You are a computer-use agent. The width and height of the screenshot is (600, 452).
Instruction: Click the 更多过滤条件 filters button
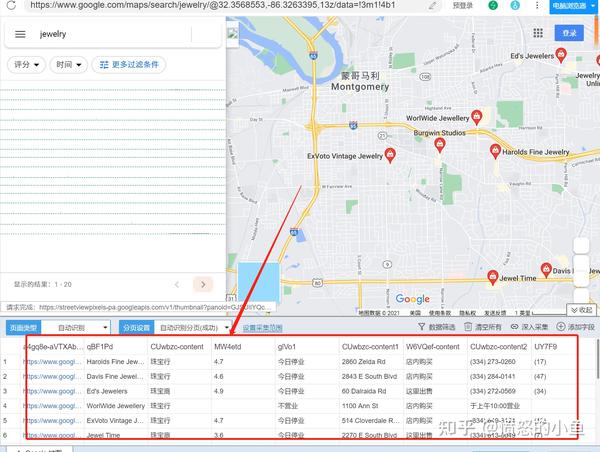[129, 64]
